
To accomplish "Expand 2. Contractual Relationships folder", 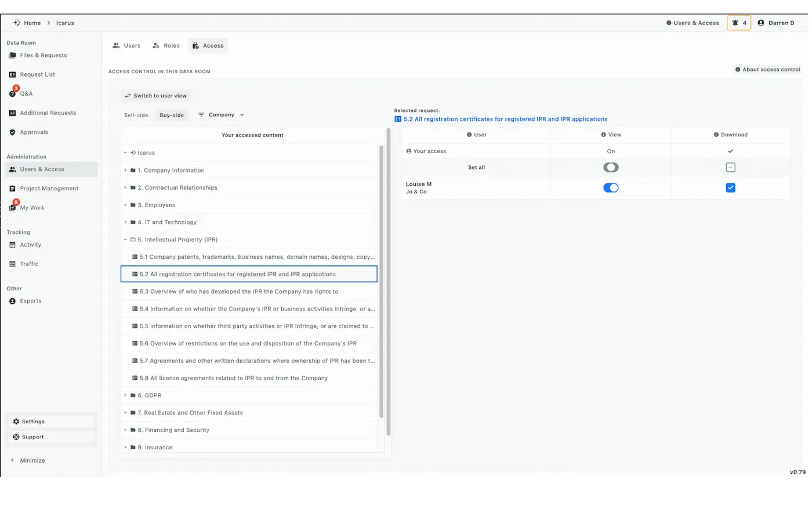I will (x=125, y=188).
